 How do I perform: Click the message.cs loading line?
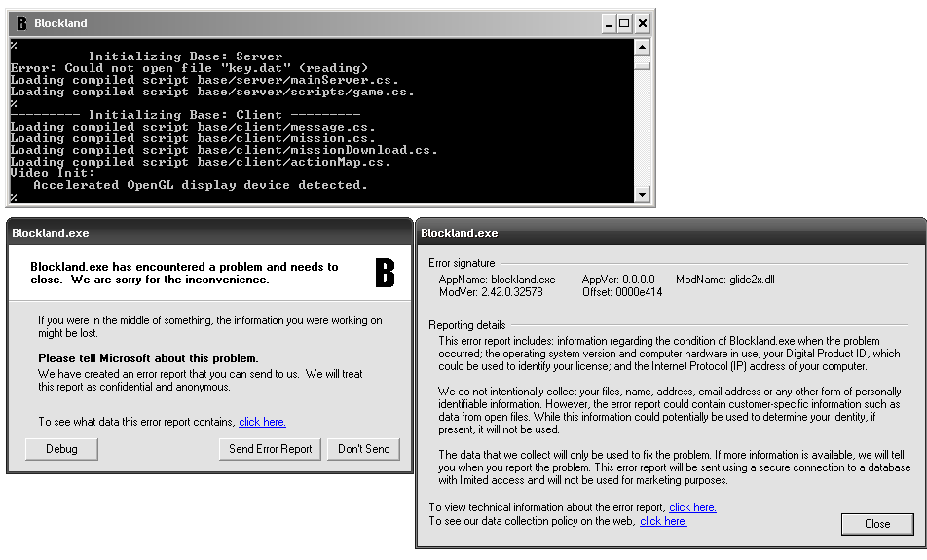[193, 127]
